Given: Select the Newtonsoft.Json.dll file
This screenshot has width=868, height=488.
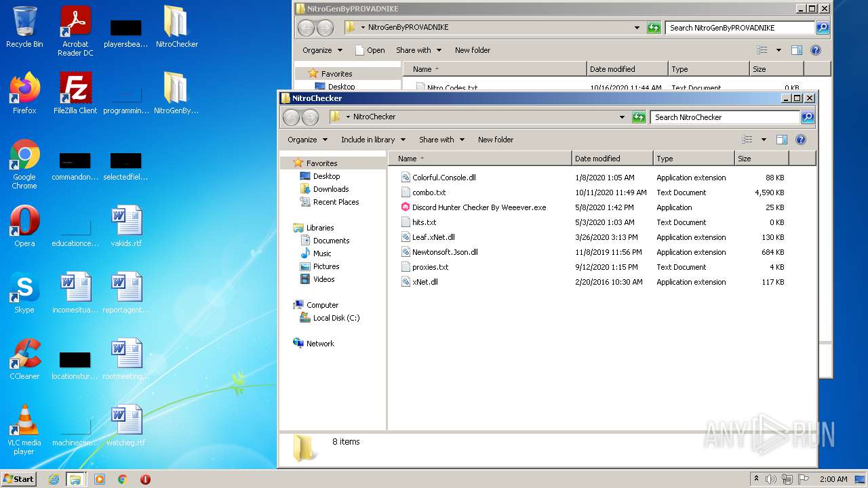Looking at the screenshot, I should pos(439,252).
